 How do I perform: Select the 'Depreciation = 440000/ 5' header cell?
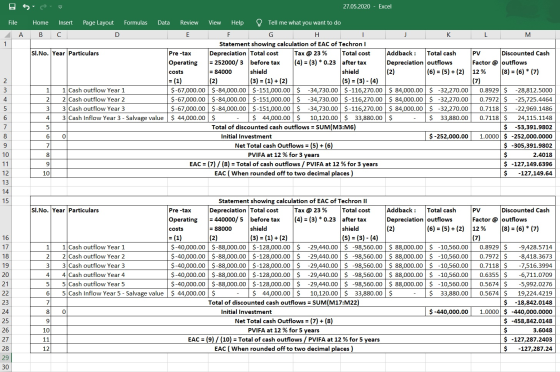228,224
